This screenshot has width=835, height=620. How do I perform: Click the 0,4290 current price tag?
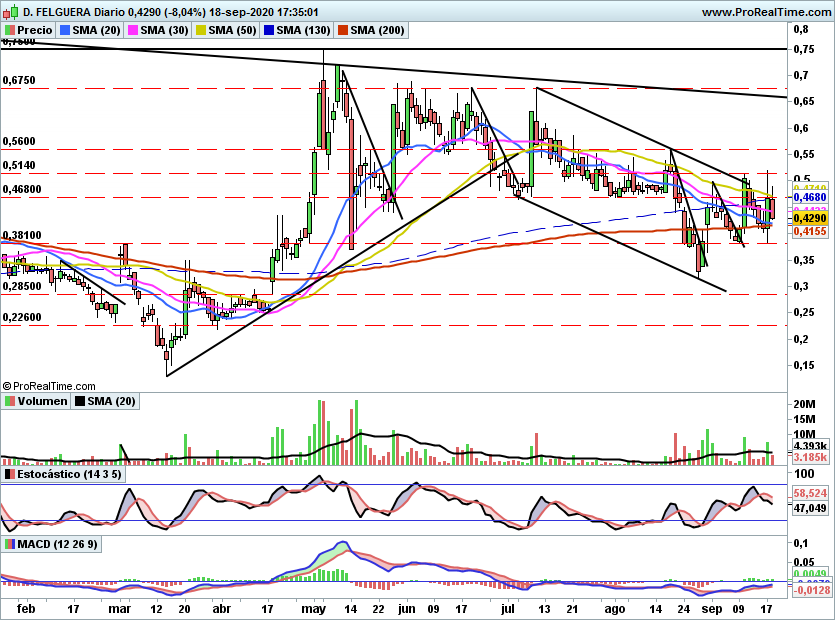tap(809, 218)
